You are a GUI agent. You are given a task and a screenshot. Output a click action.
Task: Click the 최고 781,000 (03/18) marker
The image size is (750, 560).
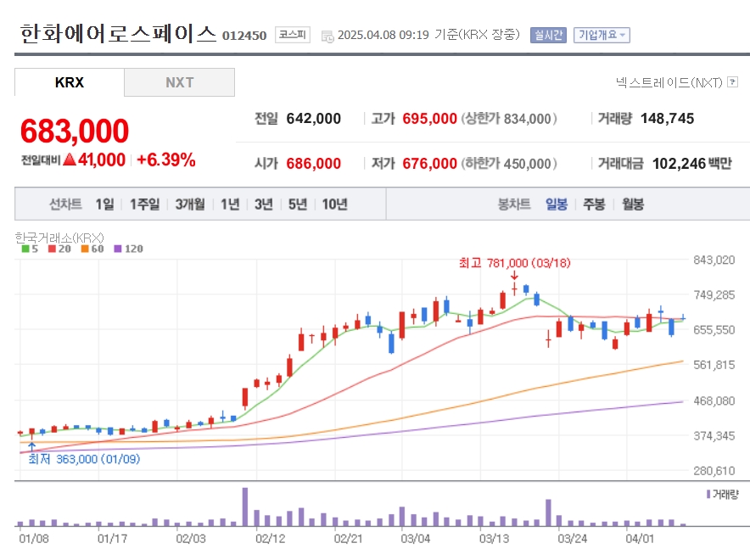515,263
